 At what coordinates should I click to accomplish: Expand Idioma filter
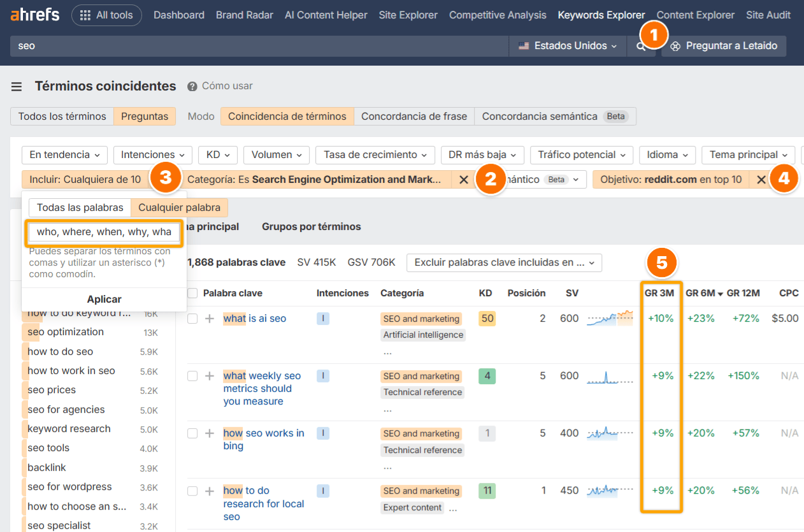coord(667,155)
